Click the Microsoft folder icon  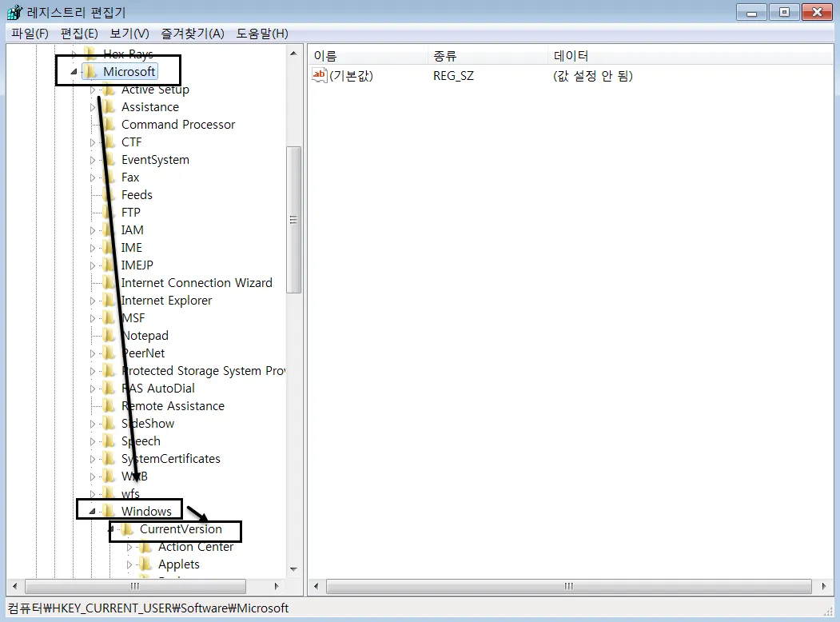click(90, 71)
